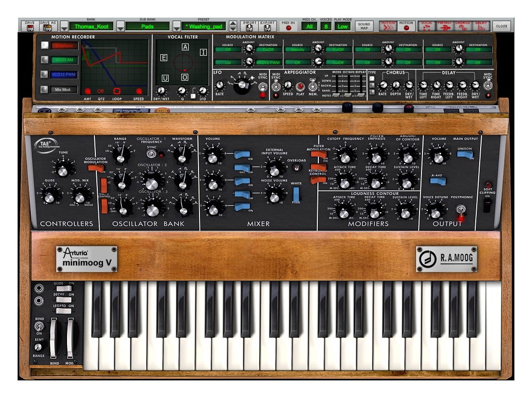Click the Oscillator 1 Sync jack
The image size is (532, 398).
(x=152, y=155)
